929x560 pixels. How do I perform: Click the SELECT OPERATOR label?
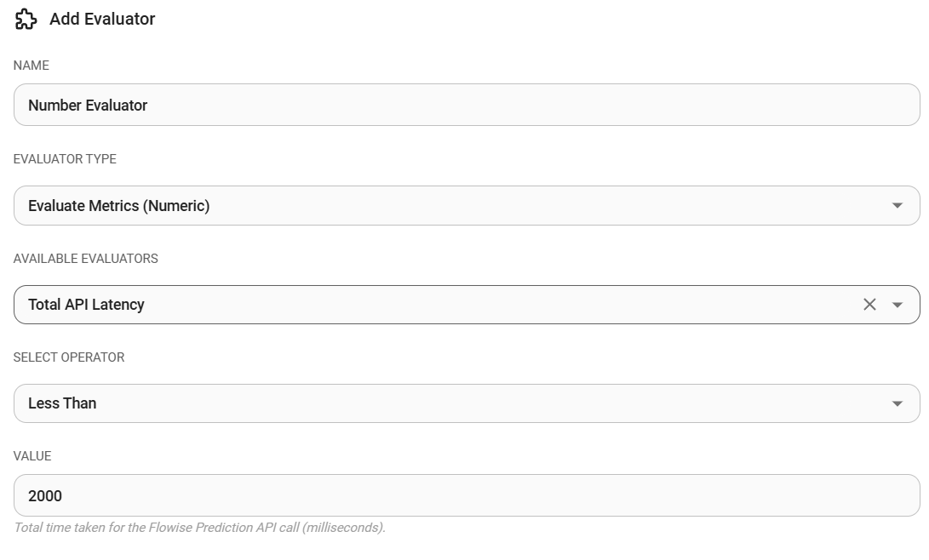[69, 357]
